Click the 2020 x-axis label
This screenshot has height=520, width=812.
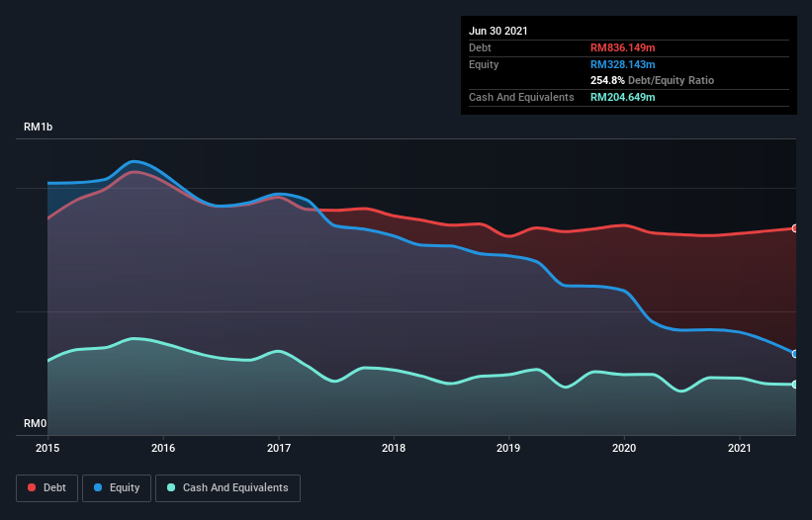pyautogui.click(x=624, y=448)
